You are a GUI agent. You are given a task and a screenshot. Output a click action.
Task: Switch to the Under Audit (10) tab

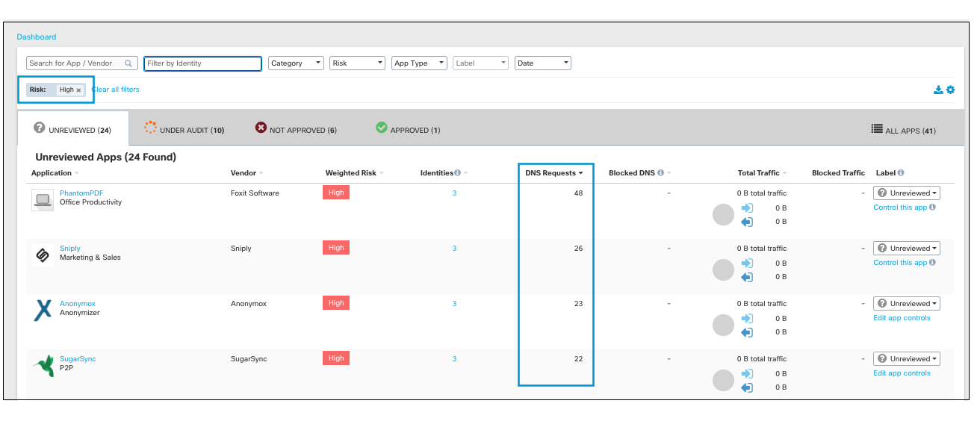tap(184, 129)
